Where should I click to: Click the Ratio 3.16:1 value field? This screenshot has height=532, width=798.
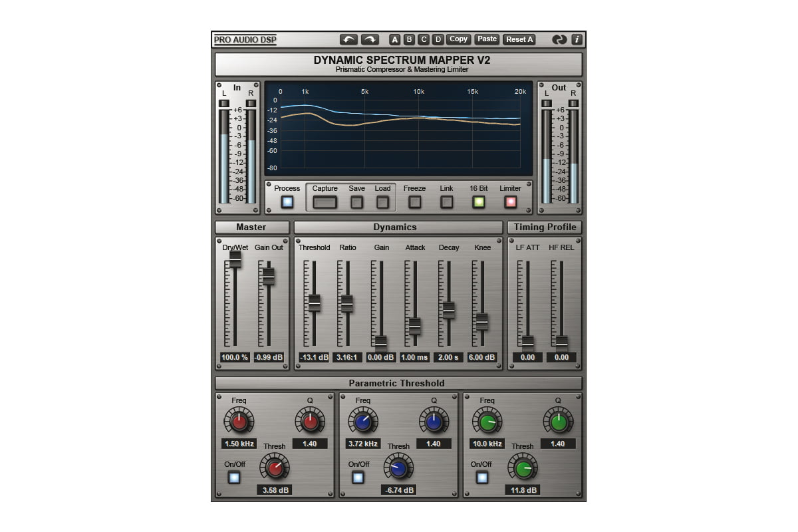[x=347, y=357]
